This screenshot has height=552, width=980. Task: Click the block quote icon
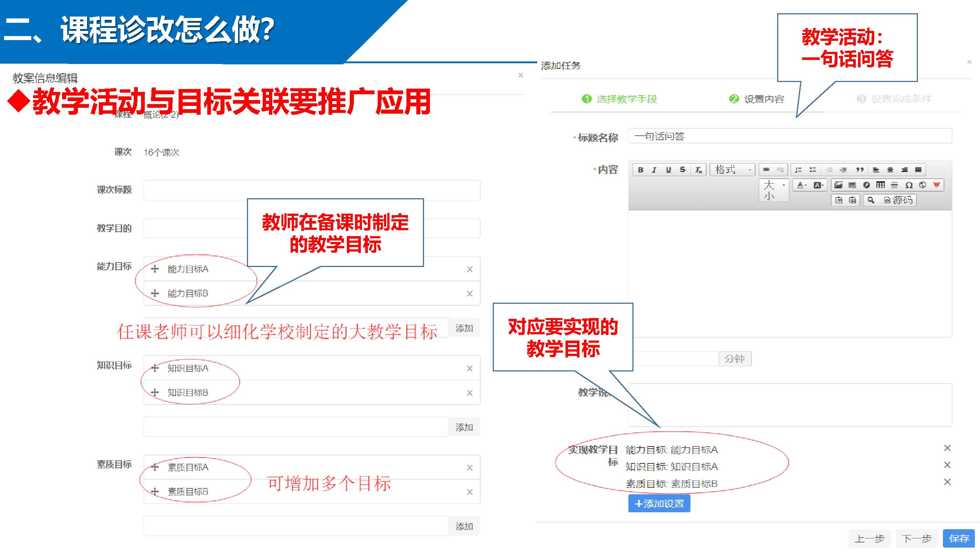point(860,170)
